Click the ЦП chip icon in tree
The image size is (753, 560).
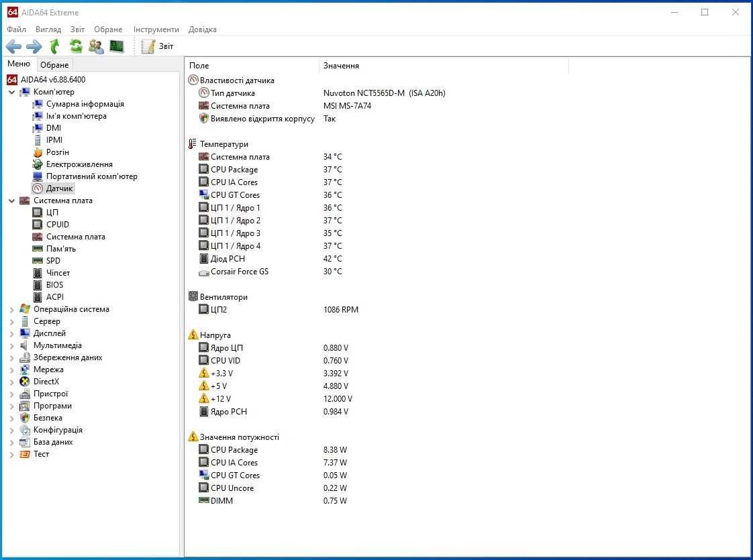coord(38,212)
